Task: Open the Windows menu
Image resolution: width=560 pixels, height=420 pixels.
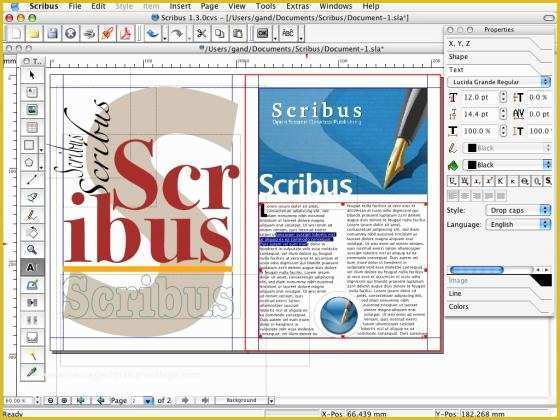Action: point(336,6)
